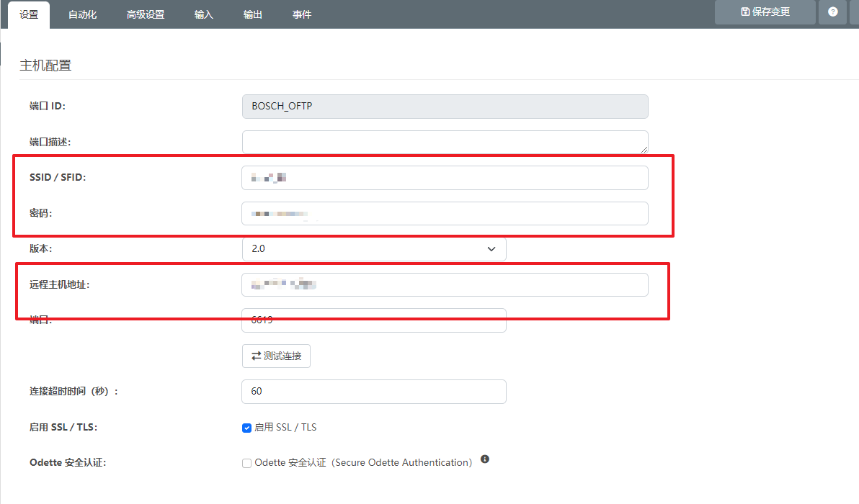Screen dimensions: 859x504
Task: Click the help question mark icon
Action: tap(833, 12)
